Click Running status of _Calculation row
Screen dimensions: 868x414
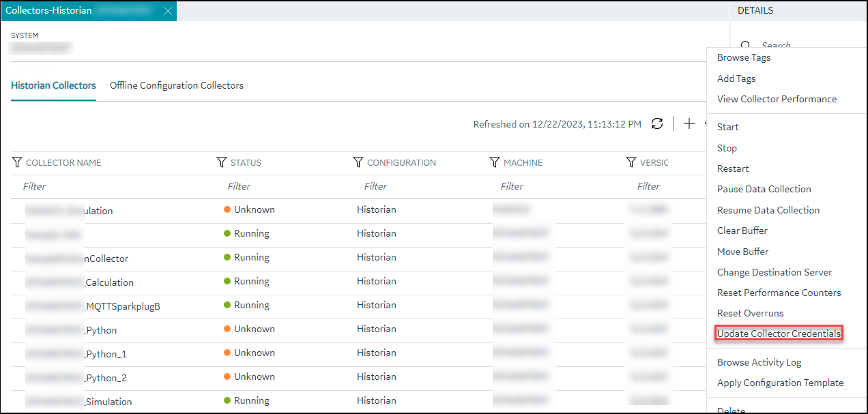pos(252,281)
